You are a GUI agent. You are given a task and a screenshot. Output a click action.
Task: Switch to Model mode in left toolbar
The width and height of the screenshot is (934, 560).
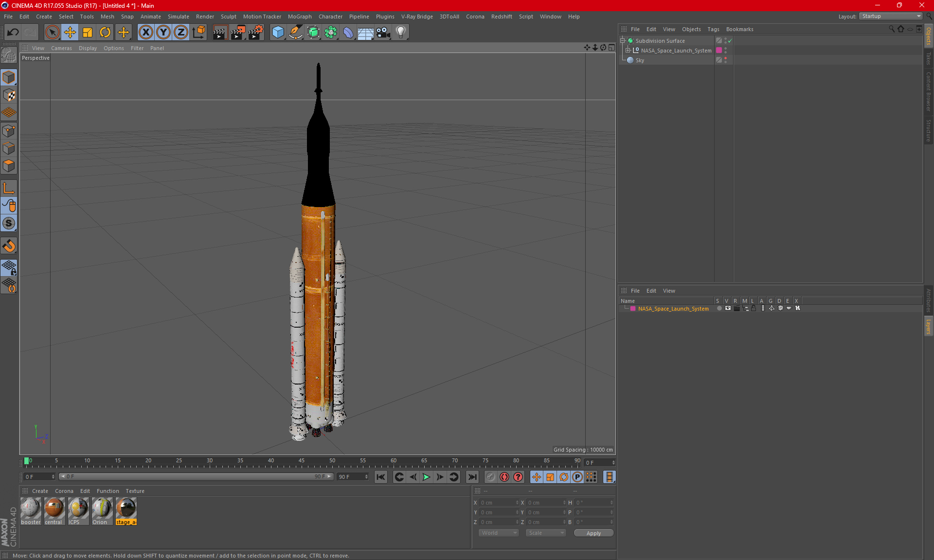(x=9, y=77)
